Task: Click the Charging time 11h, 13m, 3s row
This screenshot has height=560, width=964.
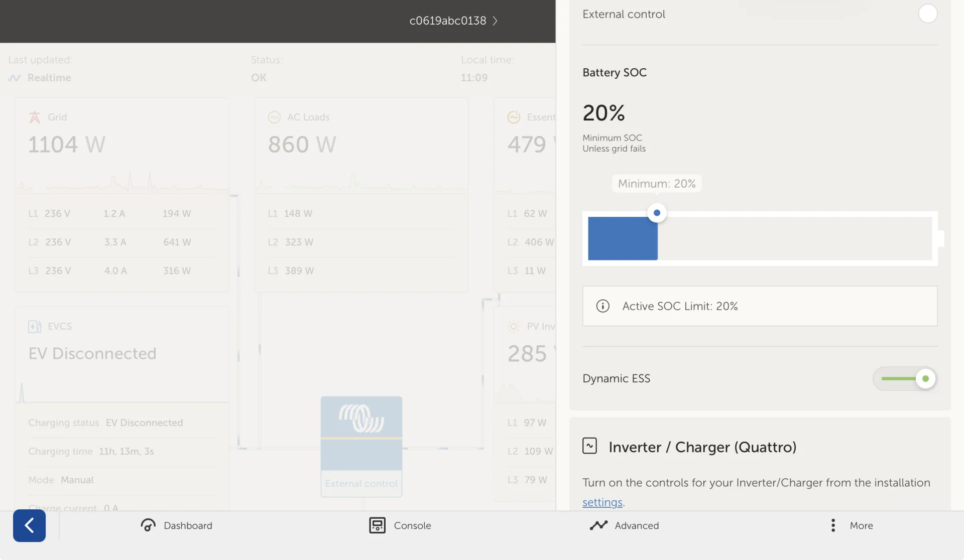Action: coord(122,451)
